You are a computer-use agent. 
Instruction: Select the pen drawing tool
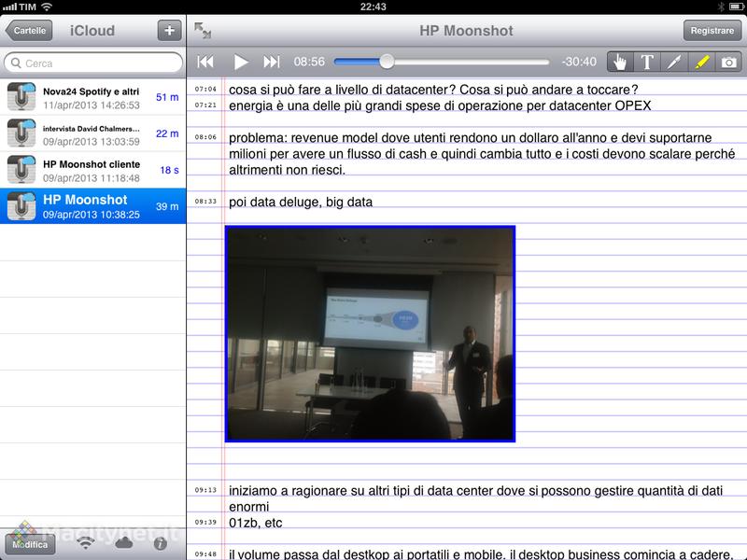point(674,62)
